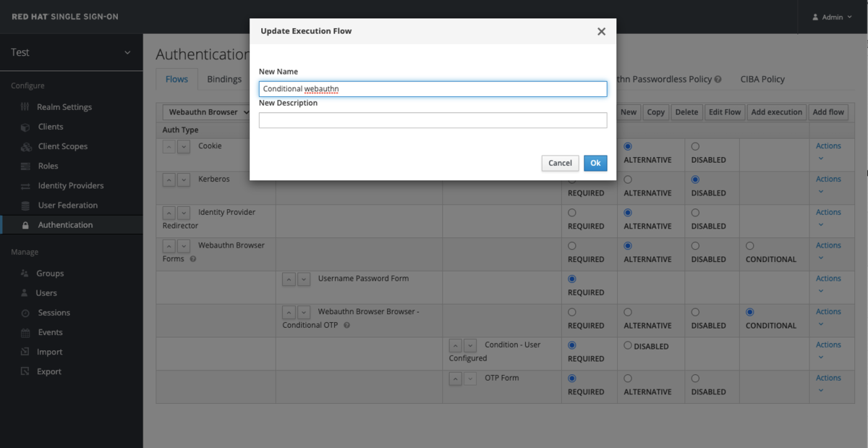Confirm with the Ok button
This screenshot has width=868, height=448.
[x=595, y=163]
